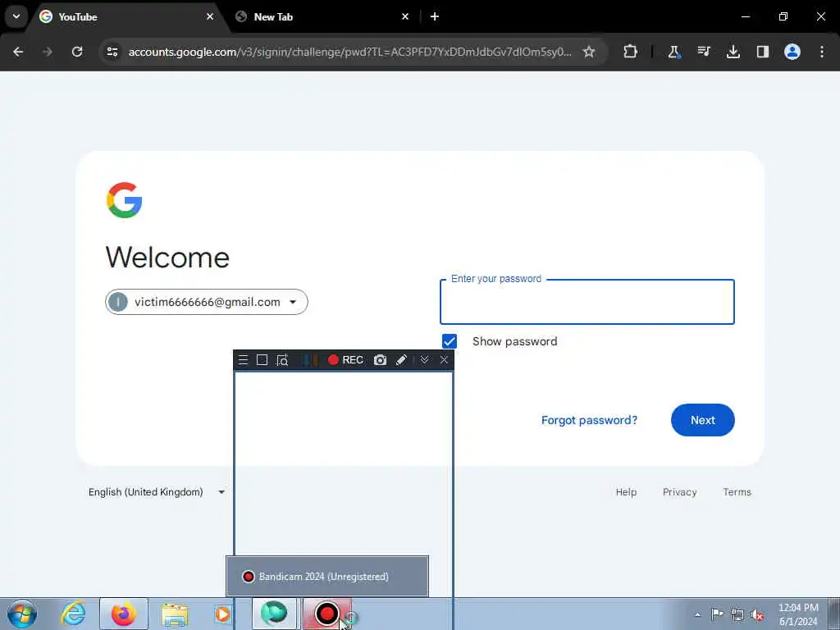Image resolution: width=840 pixels, height=630 pixels.
Task: Open Windows Explorer folder in taskbar
Action: [x=175, y=614]
